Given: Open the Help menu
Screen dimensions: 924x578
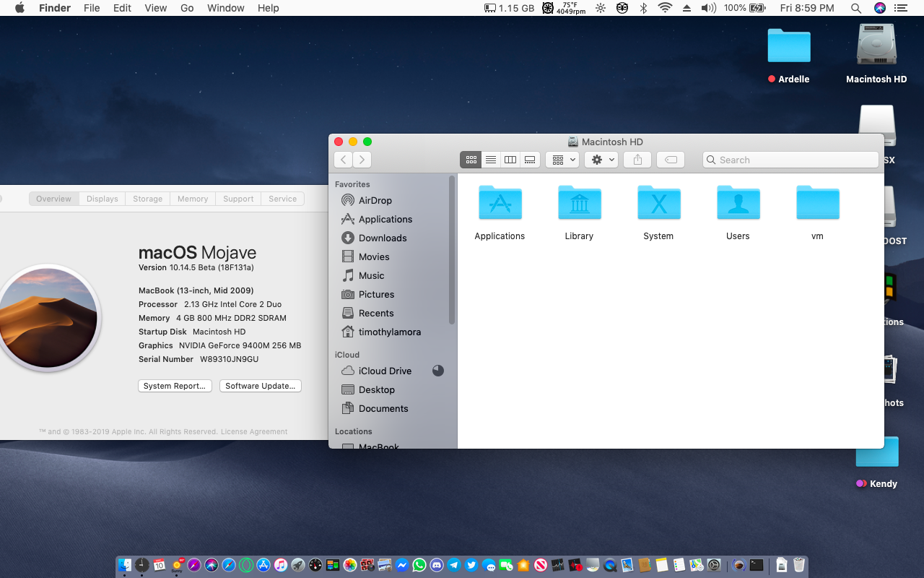Looking at the screenshot, I should pyautogui.click(x=268, y=8).
